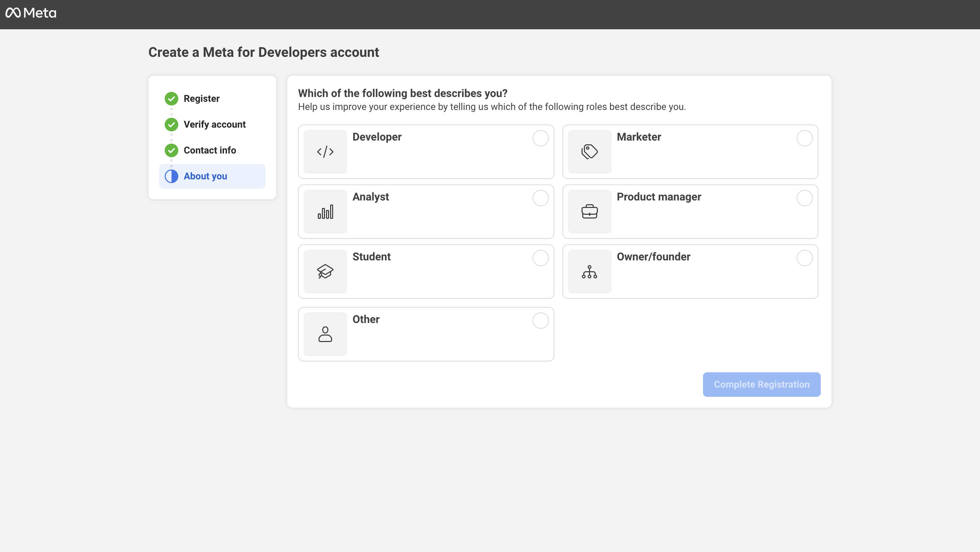Image resolution: width=980 pixels, height=552 pixels.
Task: Select the Developer radio button
Action: click(x=540, y=138)
